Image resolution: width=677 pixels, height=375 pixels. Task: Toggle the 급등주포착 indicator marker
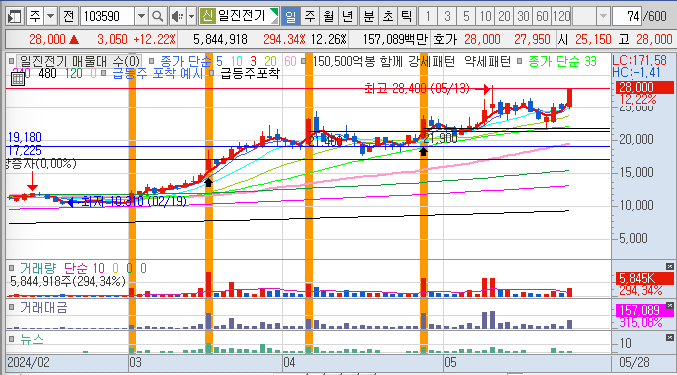click(x=212, y=73)
